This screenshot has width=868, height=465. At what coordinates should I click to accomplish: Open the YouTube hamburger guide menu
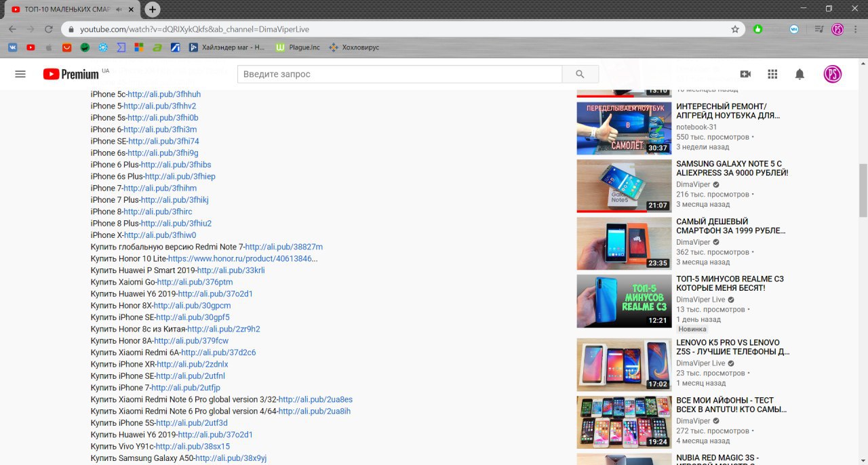click(x=20, y=74)
